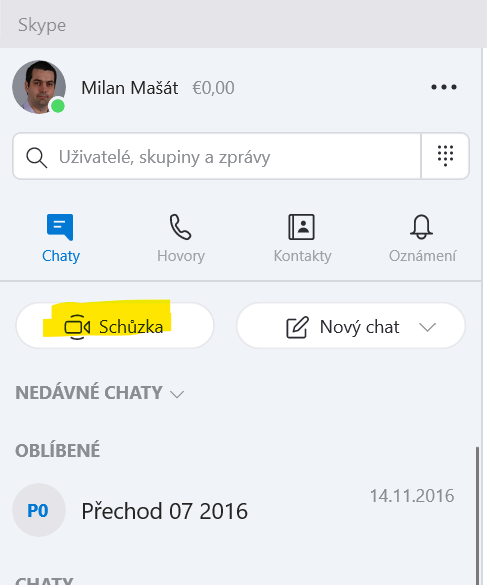This screenshot has height=585, width=487.
Task: Click the chat list vertical scrollbar
Action: 477,515
